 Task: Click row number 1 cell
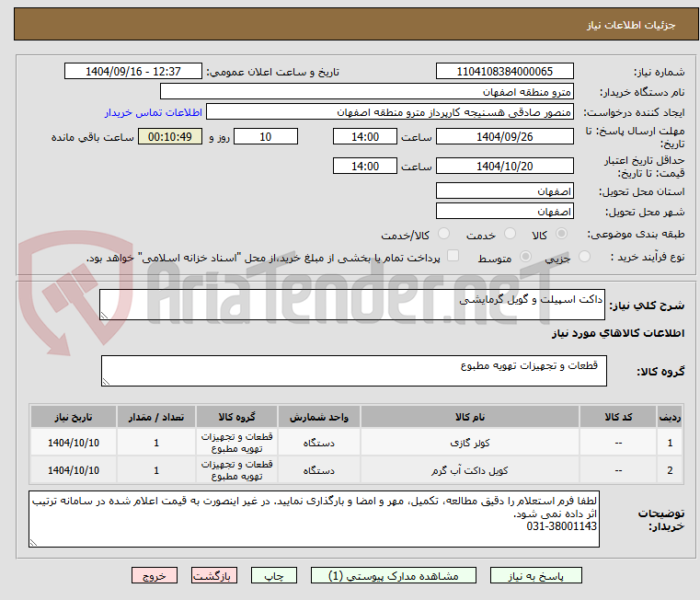pyautogui.click(x=670, y=443)
